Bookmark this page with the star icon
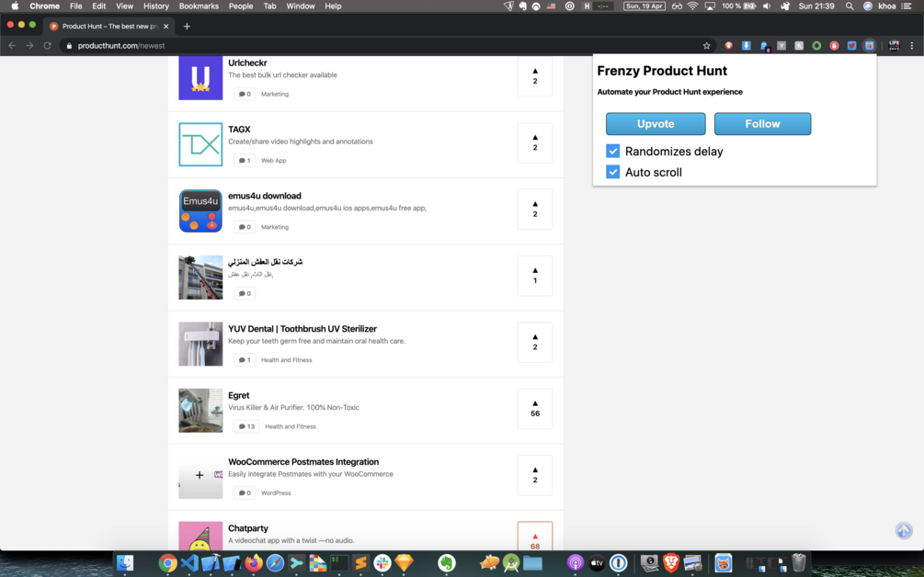The image size is (924, 577). [x=706, y=45]
